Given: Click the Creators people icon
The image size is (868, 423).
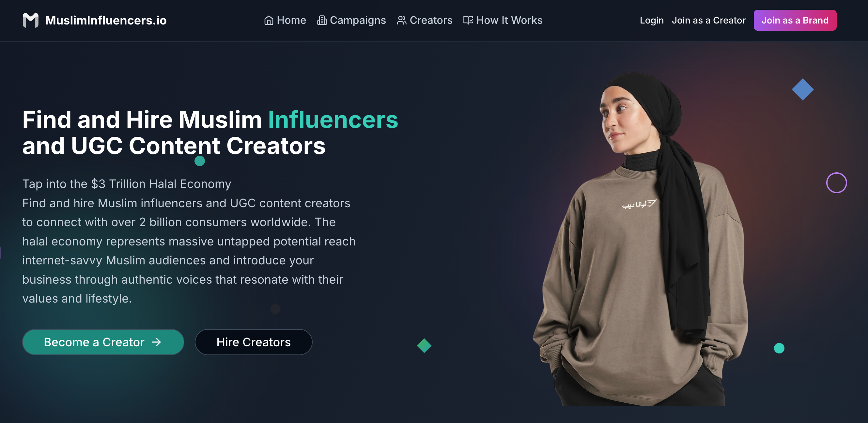Looking at the screenshot, I should [x=401, y=21].
